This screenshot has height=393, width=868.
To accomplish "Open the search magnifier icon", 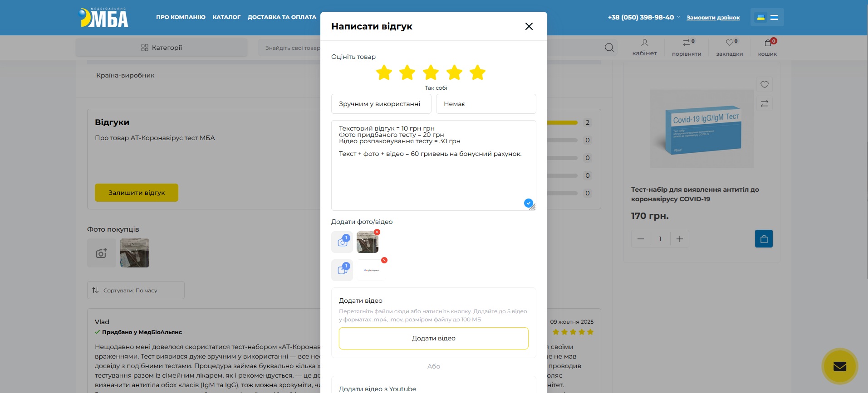I will [609, 48].
